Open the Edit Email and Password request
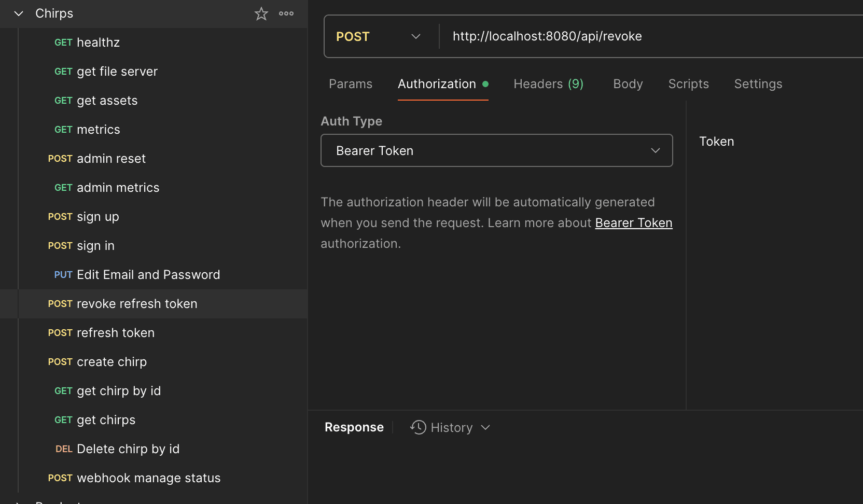Image resolution: width=863 pixels, height=504 pixels. [148, 275]
